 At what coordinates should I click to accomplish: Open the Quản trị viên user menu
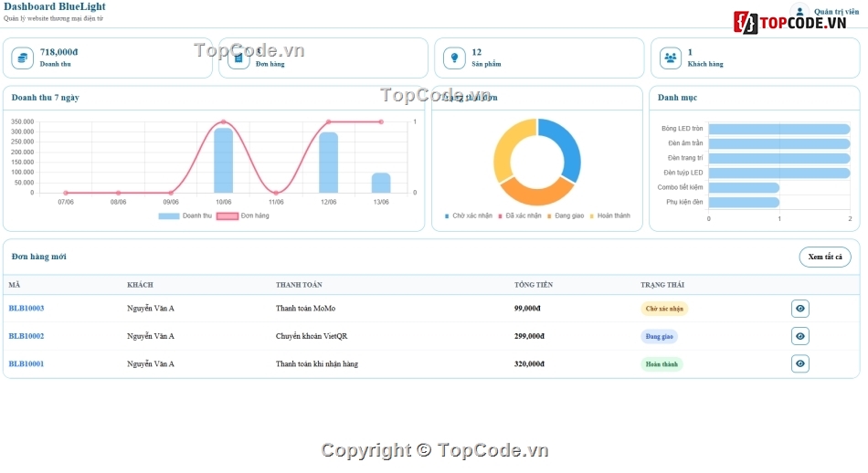click(824, 12)
